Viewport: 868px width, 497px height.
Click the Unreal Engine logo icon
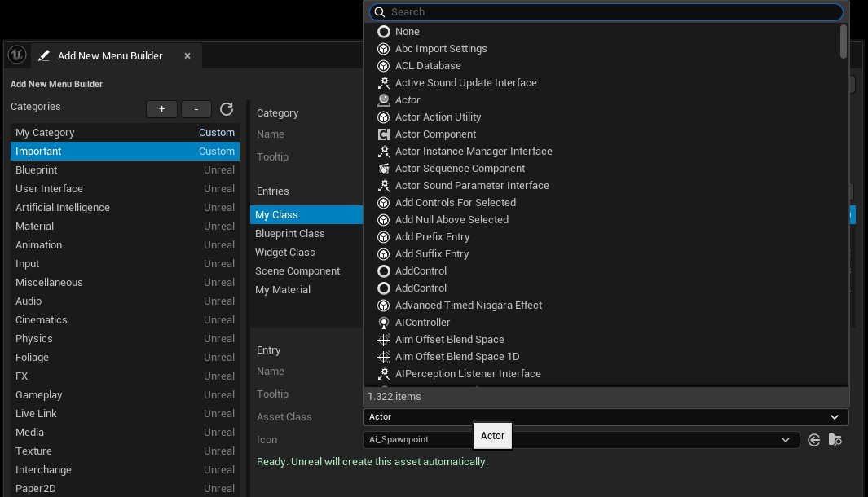tap(17, 55)
